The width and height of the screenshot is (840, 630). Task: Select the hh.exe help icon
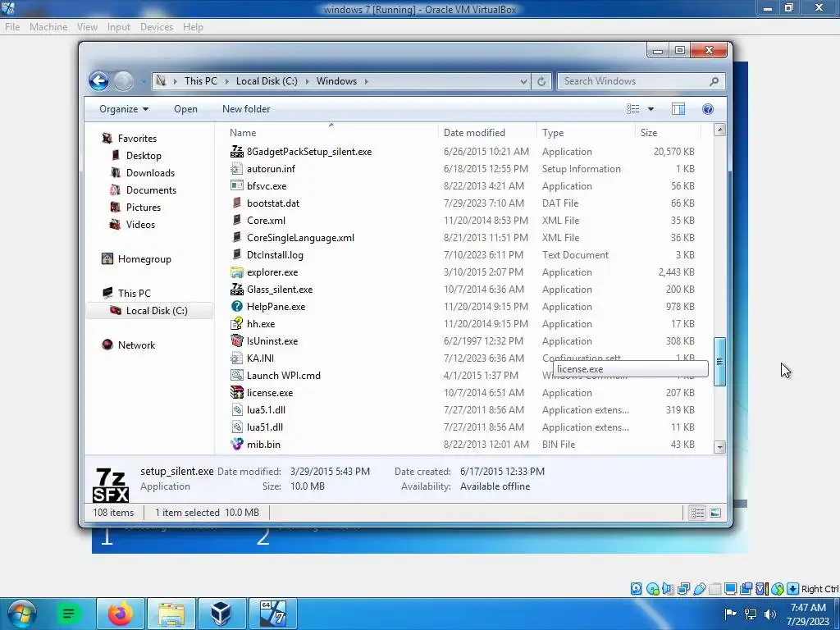(x=237, y=323)
